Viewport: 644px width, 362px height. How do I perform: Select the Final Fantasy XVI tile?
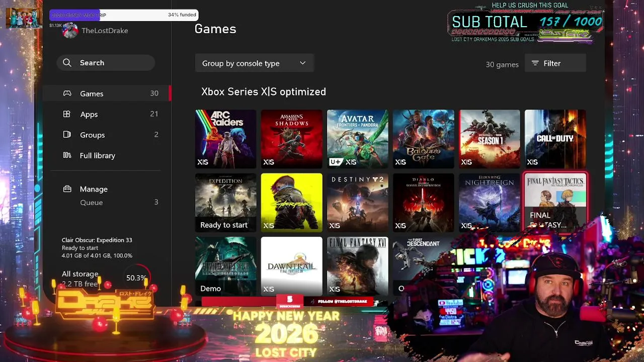pos(357,266)
